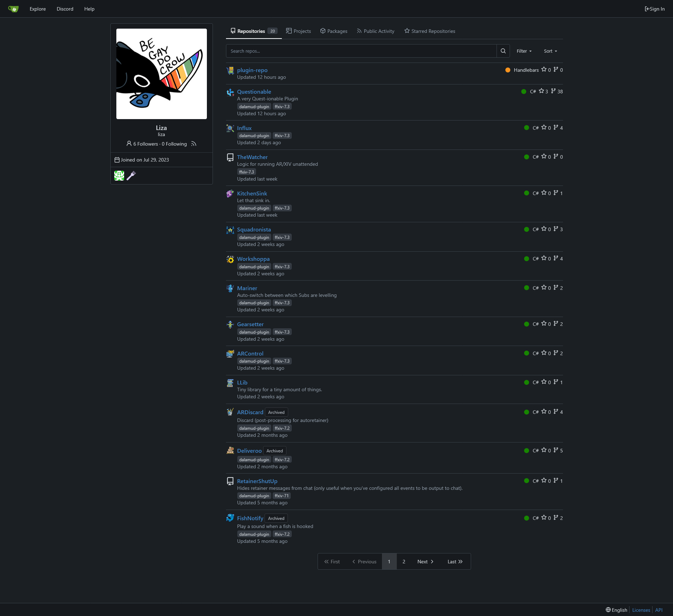Click the star icon on plugin-repo row
This screenshot has height=616, width=673.
coord(544,70)
